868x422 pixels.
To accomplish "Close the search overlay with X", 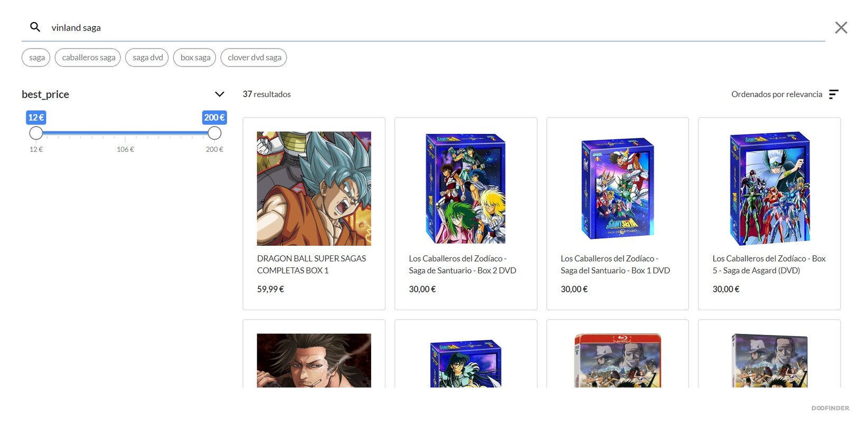I will pyautogui.click(x=841, y=27).
